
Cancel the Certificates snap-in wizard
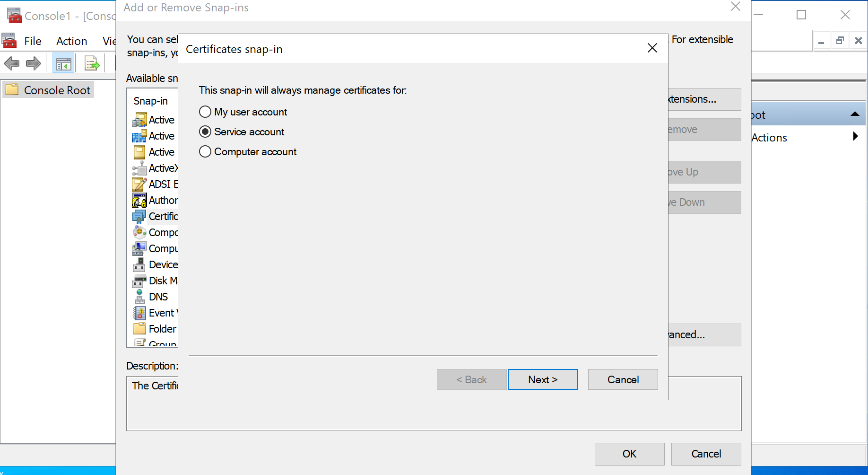623,379
